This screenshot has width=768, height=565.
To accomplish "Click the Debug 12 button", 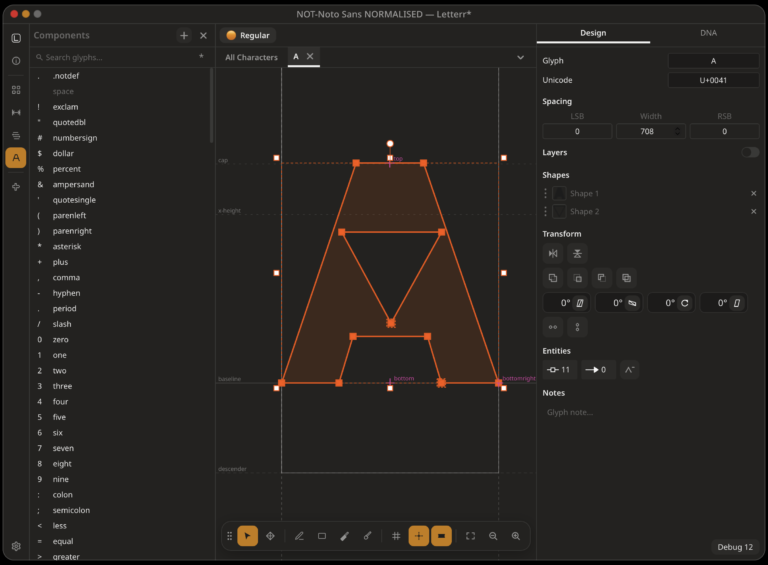I will pos(735,547).
